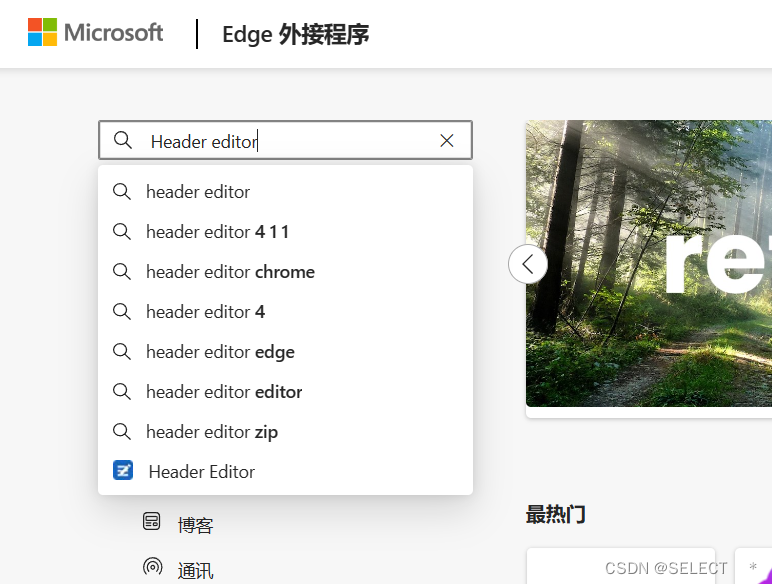Choose the suggestion "header editor chrome"
The image size is (772, 584).
click(286, 272)
